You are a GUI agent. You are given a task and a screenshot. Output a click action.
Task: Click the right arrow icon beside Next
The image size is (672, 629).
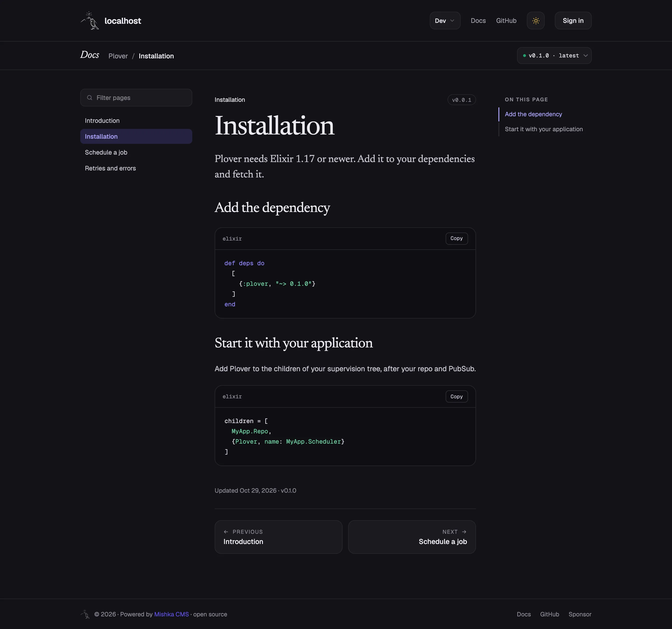coord(464,532)
